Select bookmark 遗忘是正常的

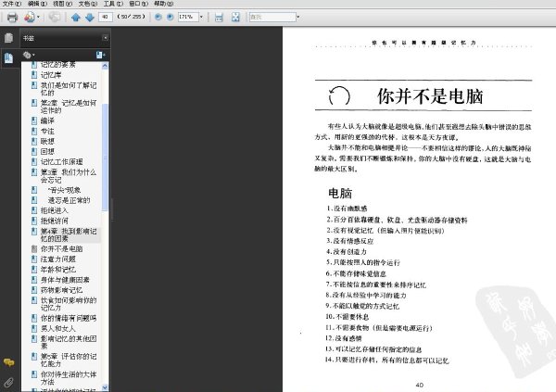pos(69,200)
